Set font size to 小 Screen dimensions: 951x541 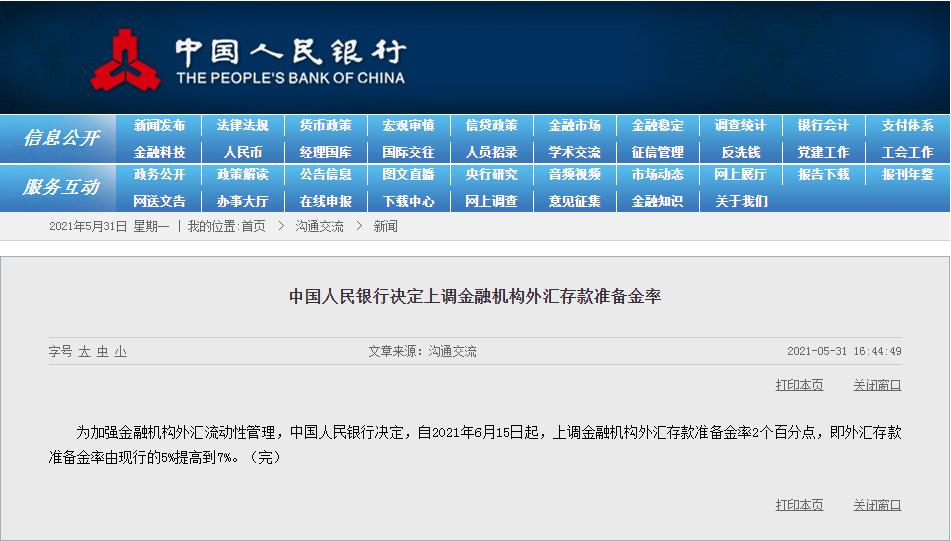coord(121,352)
